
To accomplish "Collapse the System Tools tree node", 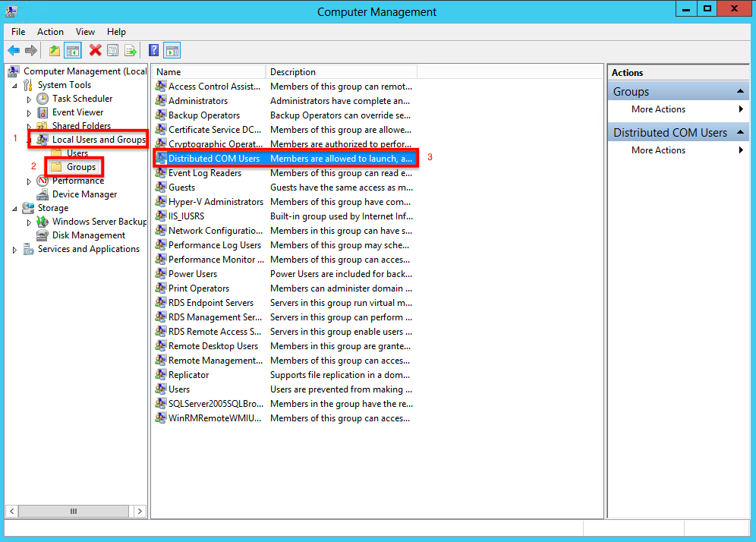I will pyautogui.click(x=15, y=86).
